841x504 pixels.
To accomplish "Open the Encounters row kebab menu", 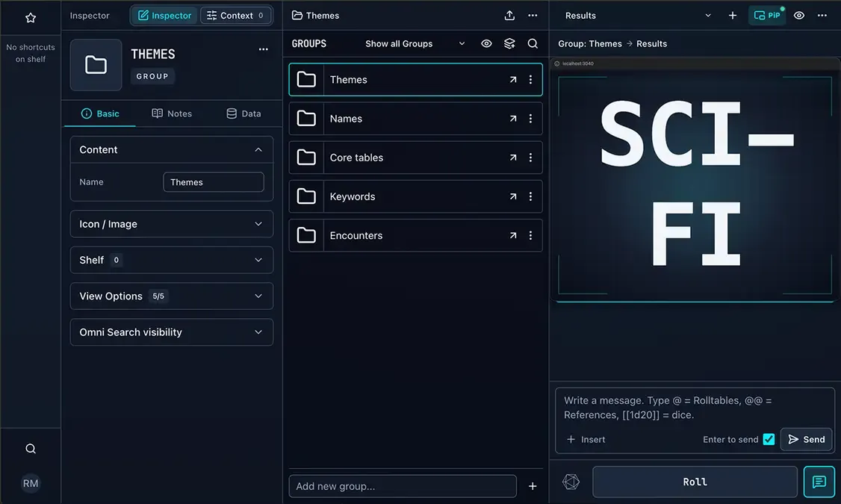I will 530,235.
